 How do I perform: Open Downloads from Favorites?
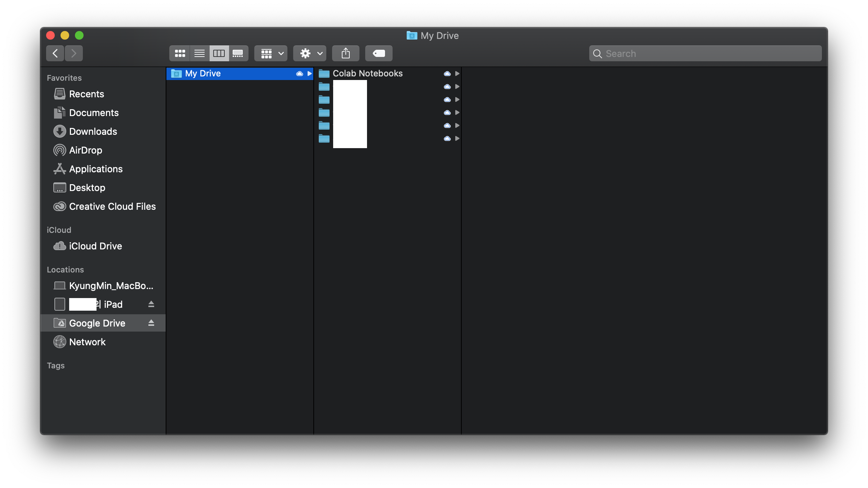click(x=93, y=132)
